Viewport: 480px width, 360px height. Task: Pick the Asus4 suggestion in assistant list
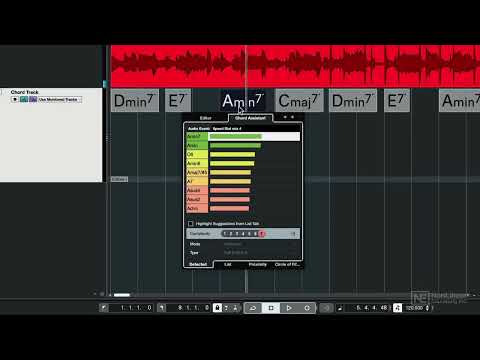pyautogui.click(x=243, y=190)
